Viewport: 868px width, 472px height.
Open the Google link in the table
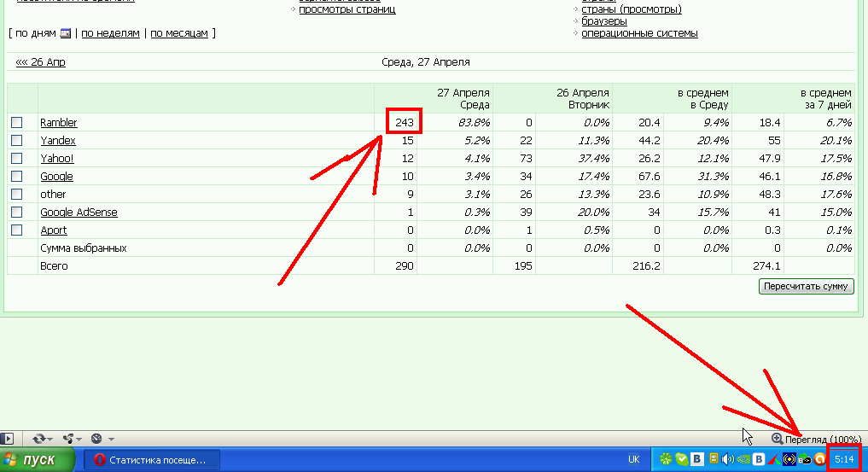[56, 177]
